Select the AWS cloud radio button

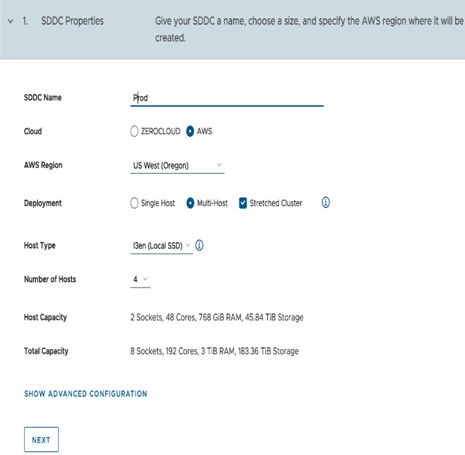click(190, 131)
